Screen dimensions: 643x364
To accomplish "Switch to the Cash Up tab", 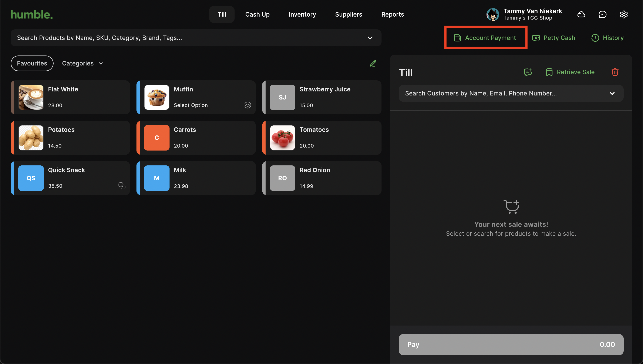I will 257,14.
